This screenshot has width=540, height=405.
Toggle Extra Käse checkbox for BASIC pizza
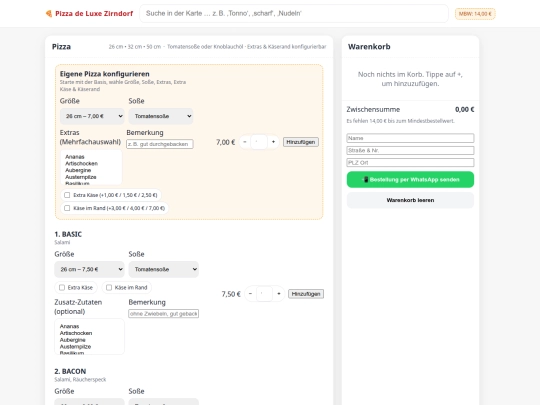(x=62, y=288)
